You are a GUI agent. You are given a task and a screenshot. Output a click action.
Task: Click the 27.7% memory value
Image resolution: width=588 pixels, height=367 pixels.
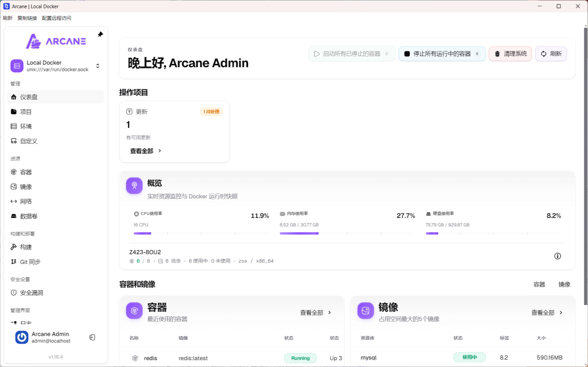pos(406,216)
